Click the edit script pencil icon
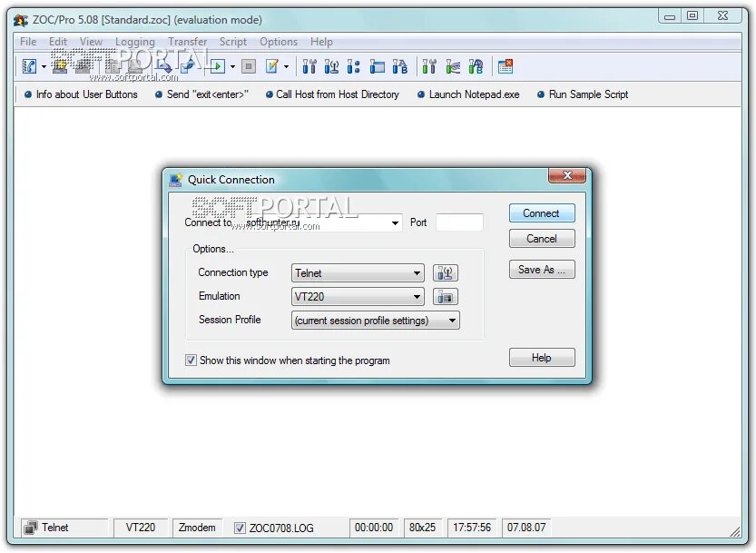The width and height of the screenshot is (756, 553). [272, 66]
